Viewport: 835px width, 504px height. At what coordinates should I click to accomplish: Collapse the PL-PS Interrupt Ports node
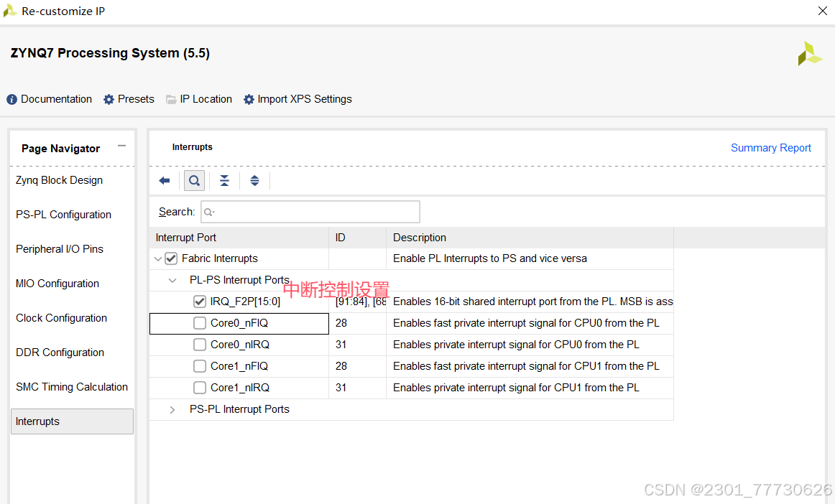(172, 281)
